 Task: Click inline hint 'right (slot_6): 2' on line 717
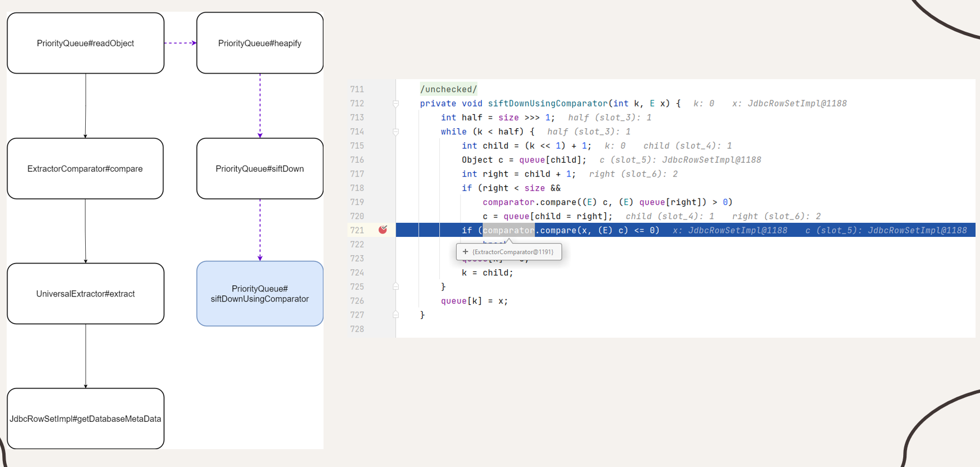633,174
